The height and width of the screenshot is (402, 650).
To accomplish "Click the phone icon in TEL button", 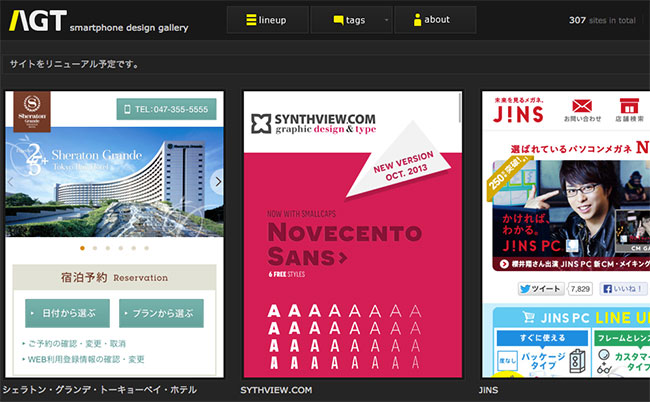I will [x=128, y=109].
